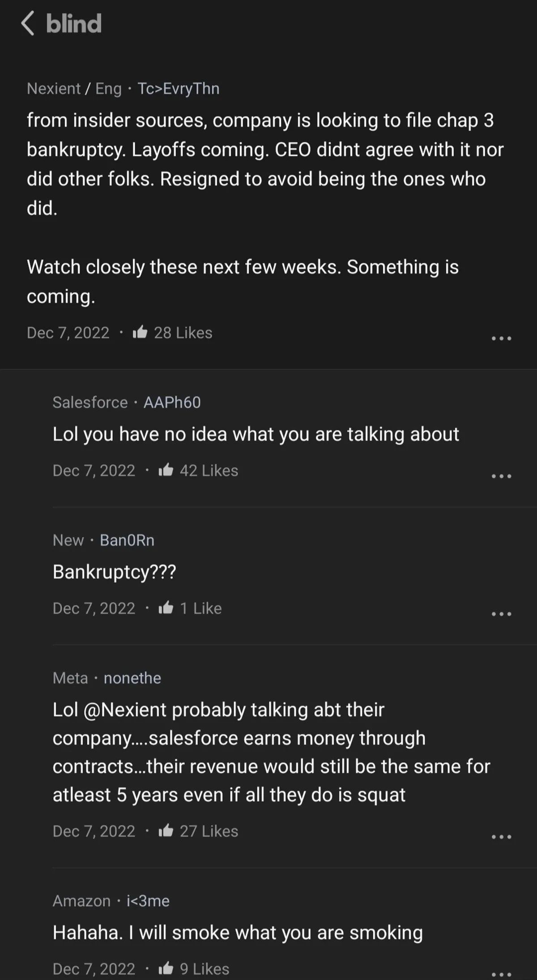
Task: Open more options for BanORn's comment
Action: click(x=501, y=614)
